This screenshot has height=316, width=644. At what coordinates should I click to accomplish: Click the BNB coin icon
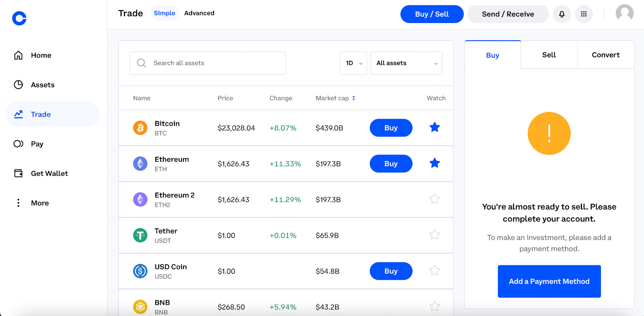coord(140,307)
